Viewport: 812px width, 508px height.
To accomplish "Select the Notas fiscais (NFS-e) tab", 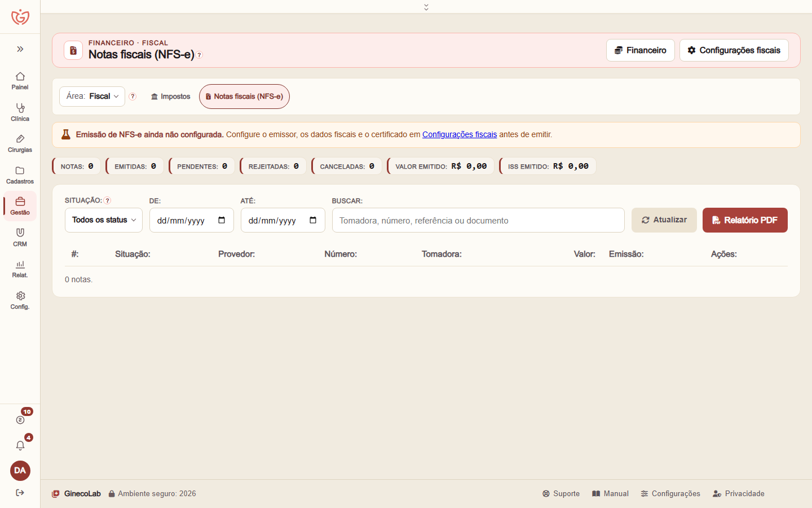I will pyautogui.click(x=244, y=97).
